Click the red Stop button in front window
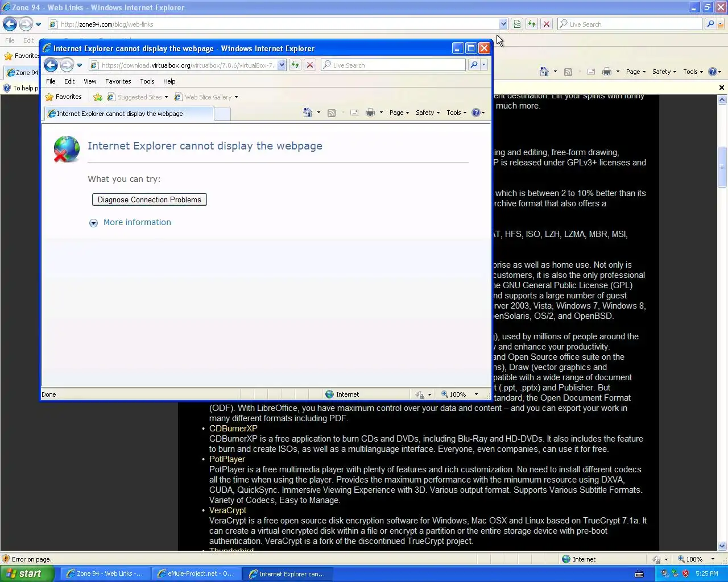Screen dimensions: 728x582 (310, 65)
